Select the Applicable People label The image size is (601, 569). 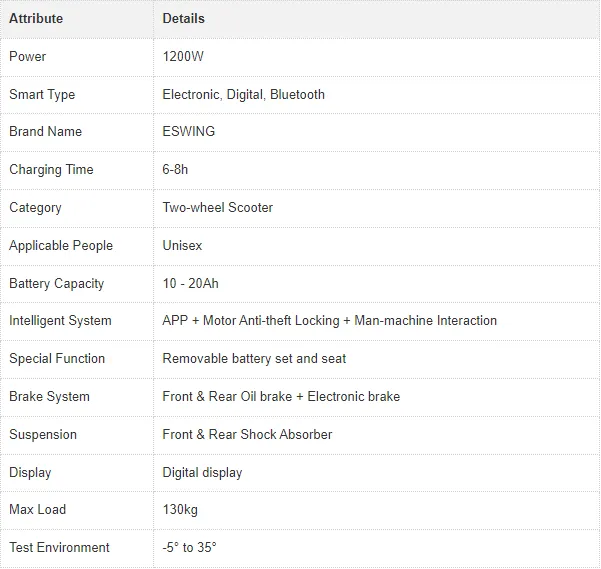coord(61,246)
